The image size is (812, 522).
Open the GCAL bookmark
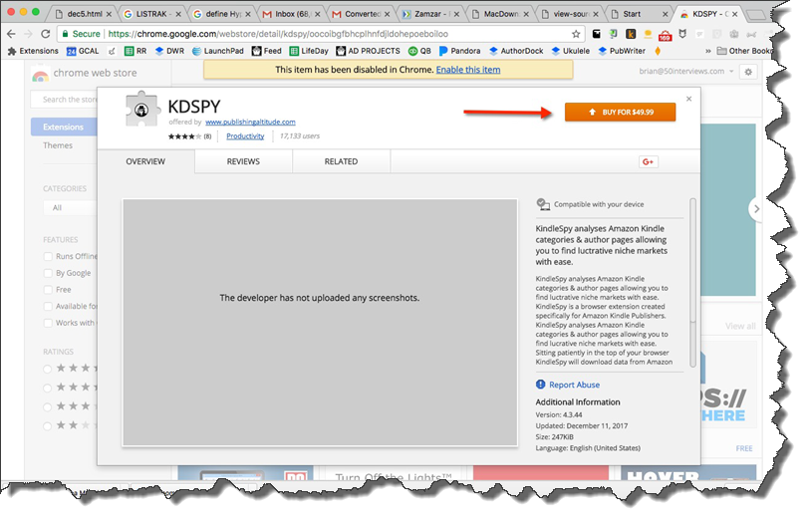[83, 51]
